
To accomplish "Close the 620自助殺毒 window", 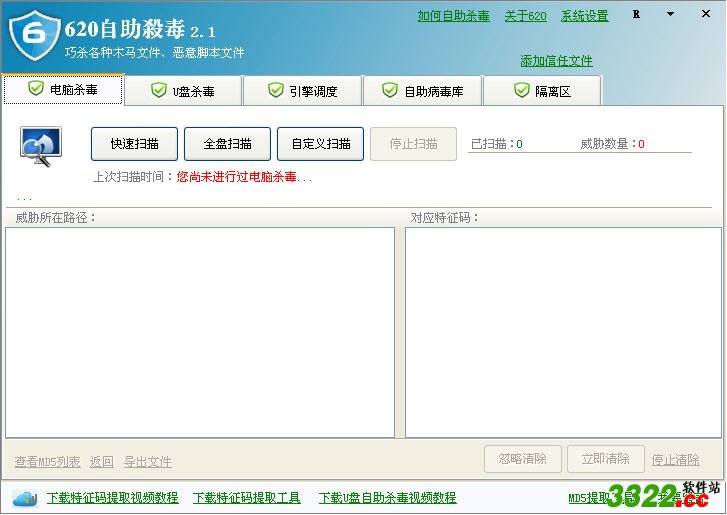I will [706, 14].
